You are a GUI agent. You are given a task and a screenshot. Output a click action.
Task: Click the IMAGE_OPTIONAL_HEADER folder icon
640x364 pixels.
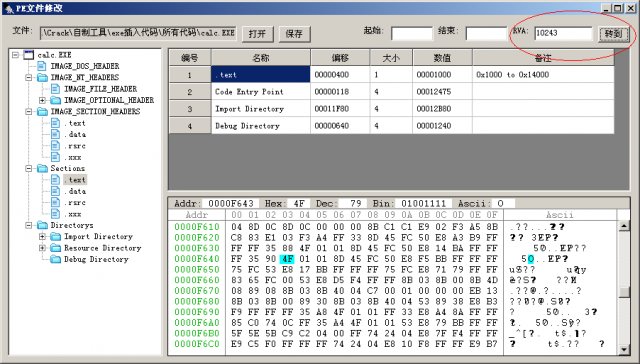[x=56, y=100]
